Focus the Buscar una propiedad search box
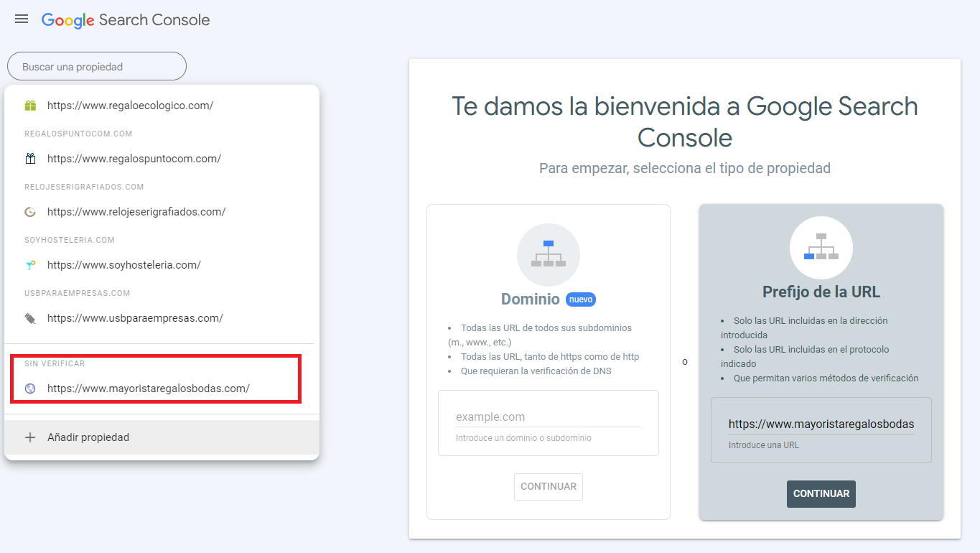This screenshot has height=553, width=980. pos(97,66)
